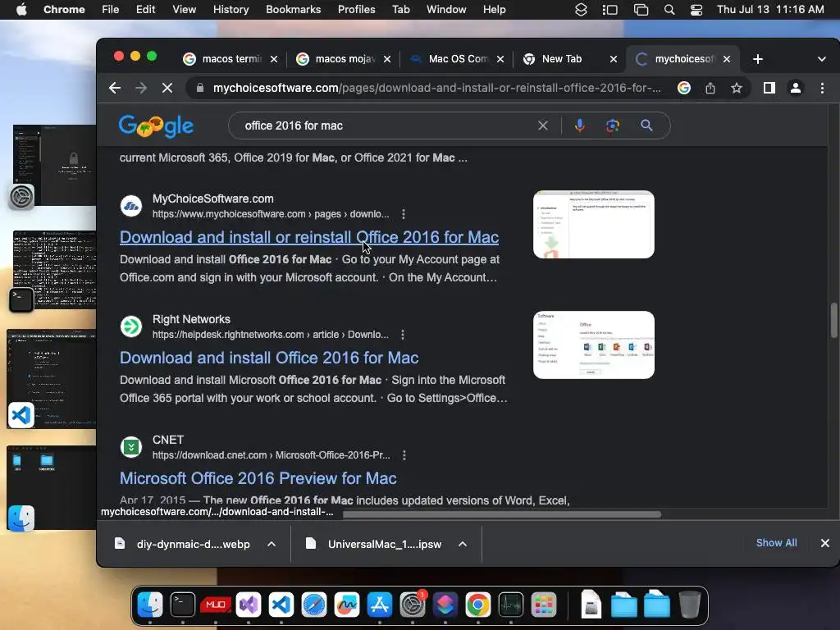Open 'Microsoft Office 2016 Preview for Mac' link

point(258,478)
